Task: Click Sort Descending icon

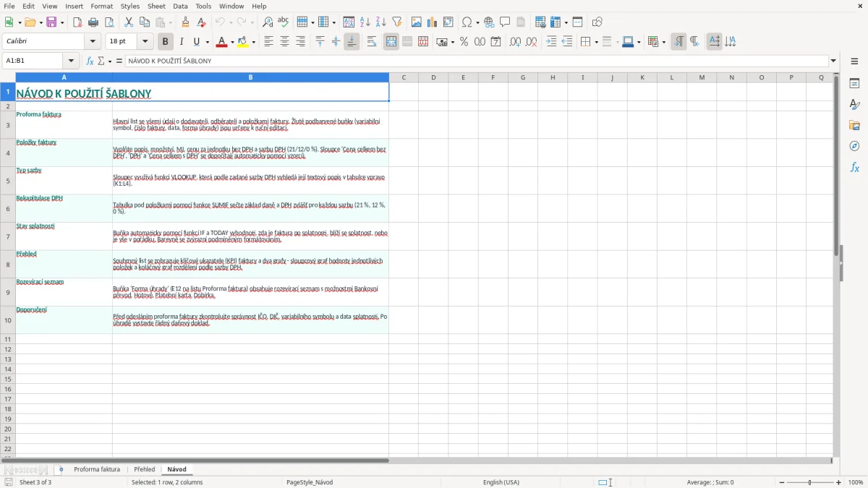Action: 381,22
